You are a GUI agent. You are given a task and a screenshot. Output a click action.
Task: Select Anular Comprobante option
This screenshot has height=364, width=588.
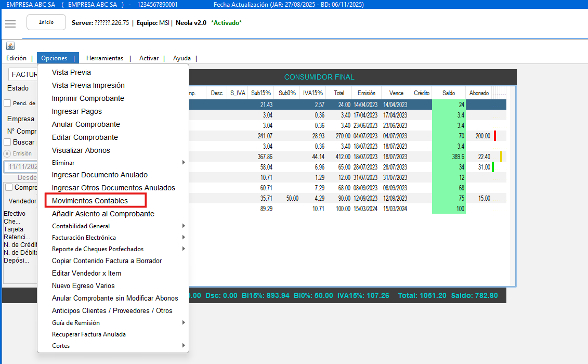[86, 124]
